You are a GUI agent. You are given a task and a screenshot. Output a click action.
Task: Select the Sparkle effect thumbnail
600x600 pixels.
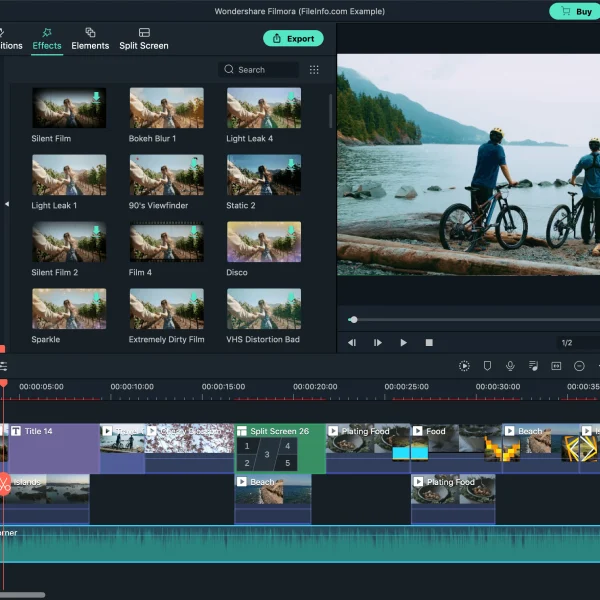pyautogui.click(x=69, y=309)
